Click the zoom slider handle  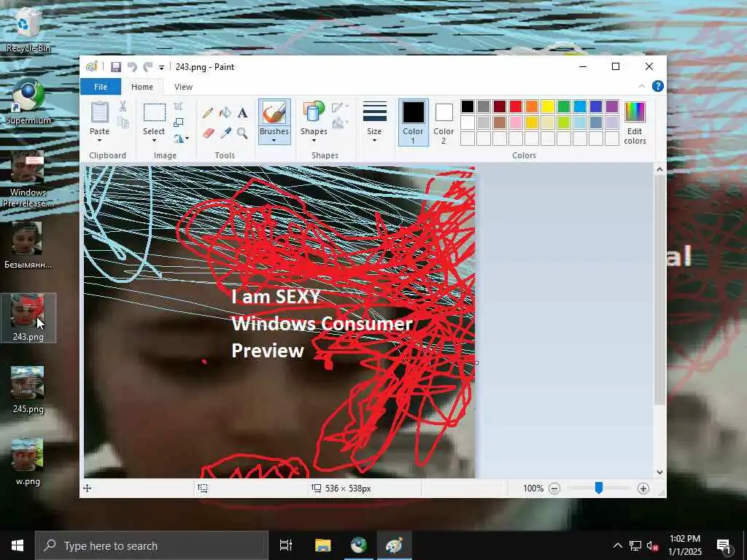[599, 488]
